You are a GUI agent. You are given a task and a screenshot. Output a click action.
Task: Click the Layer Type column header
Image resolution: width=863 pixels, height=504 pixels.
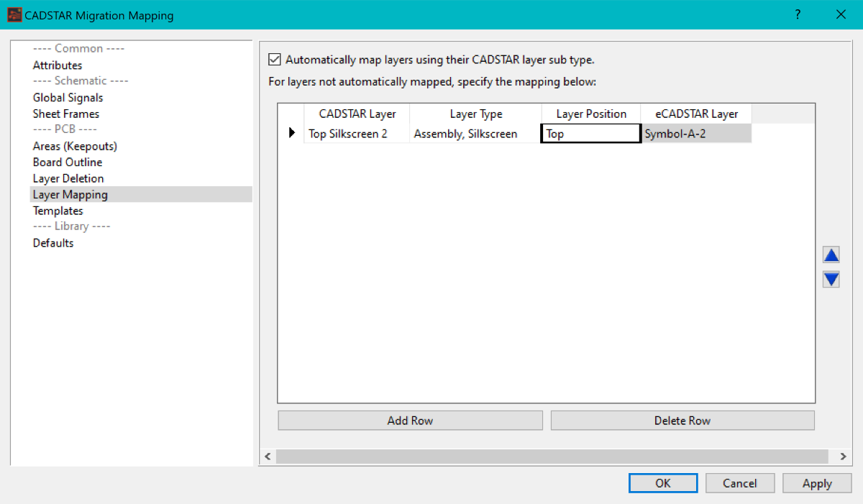pyautogui.click(x=476, y=114)
